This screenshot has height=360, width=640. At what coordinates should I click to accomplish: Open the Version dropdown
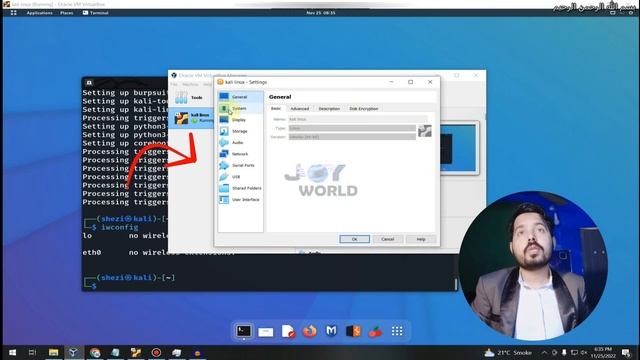point(352,137)
